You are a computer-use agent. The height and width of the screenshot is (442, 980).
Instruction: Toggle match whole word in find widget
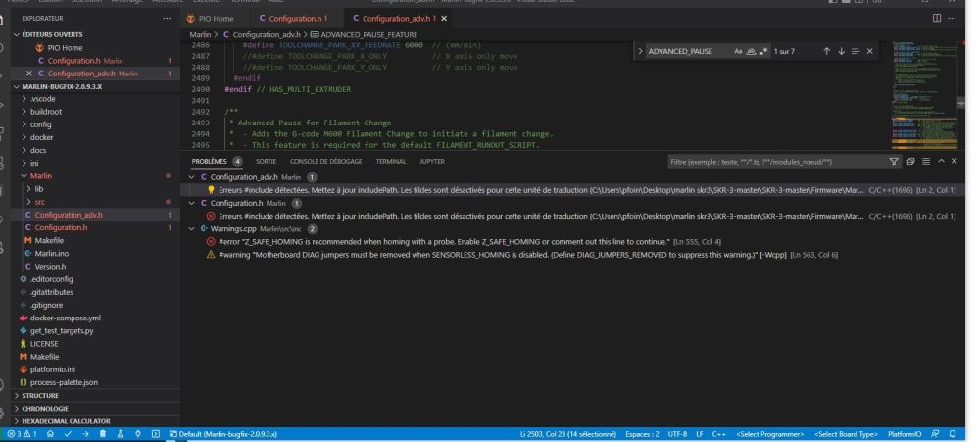(751, 51)
